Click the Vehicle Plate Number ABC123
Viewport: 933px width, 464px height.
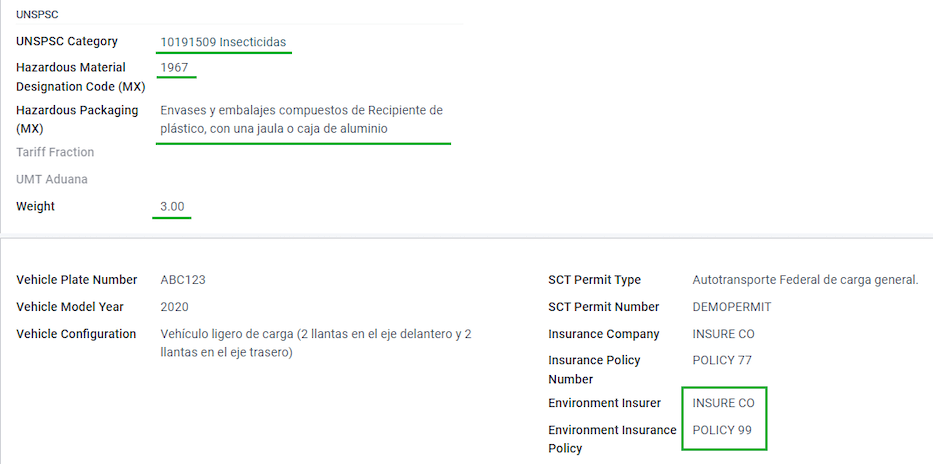(x=183, y=280)
